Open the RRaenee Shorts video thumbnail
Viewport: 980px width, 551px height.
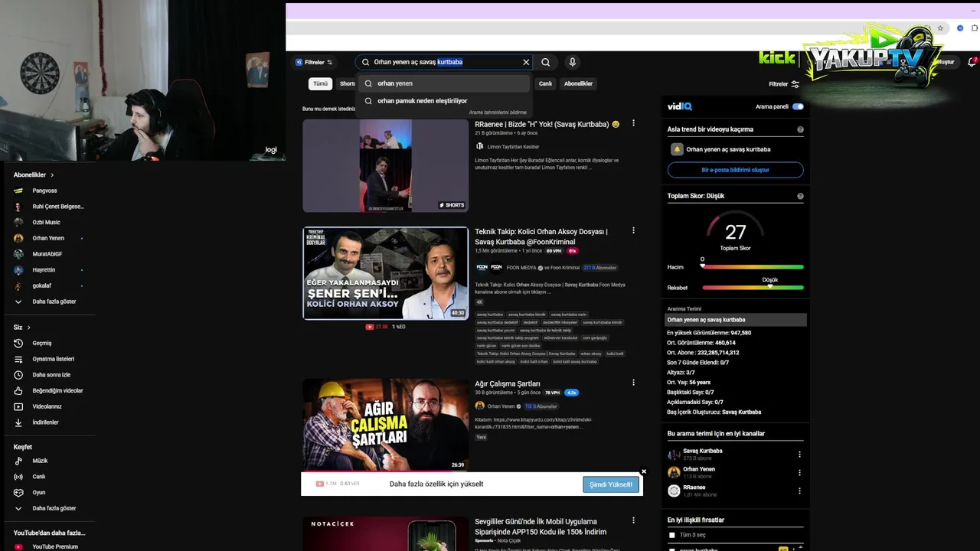pyautogui.click(x=385, y=166)
